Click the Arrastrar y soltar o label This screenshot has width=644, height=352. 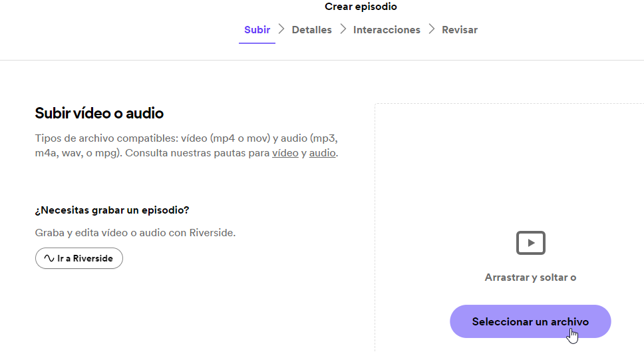pyautogui.click(x=530, y=277)
